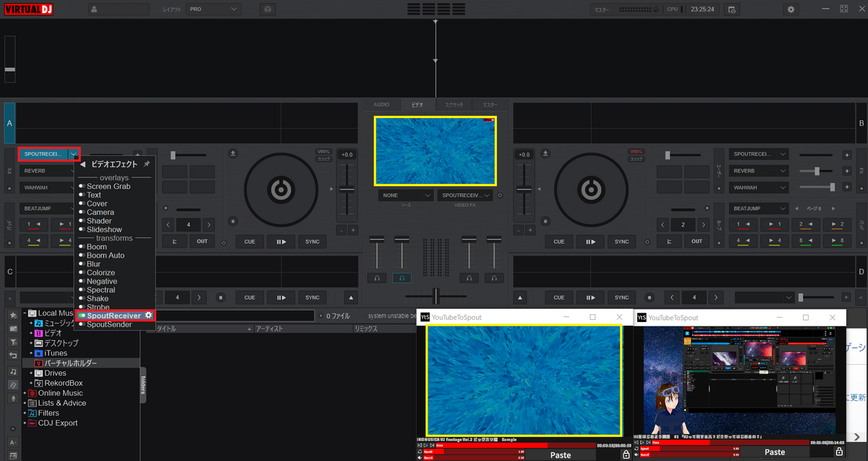Click the layout cube icon next to PRO

click(x=268, y=9)
